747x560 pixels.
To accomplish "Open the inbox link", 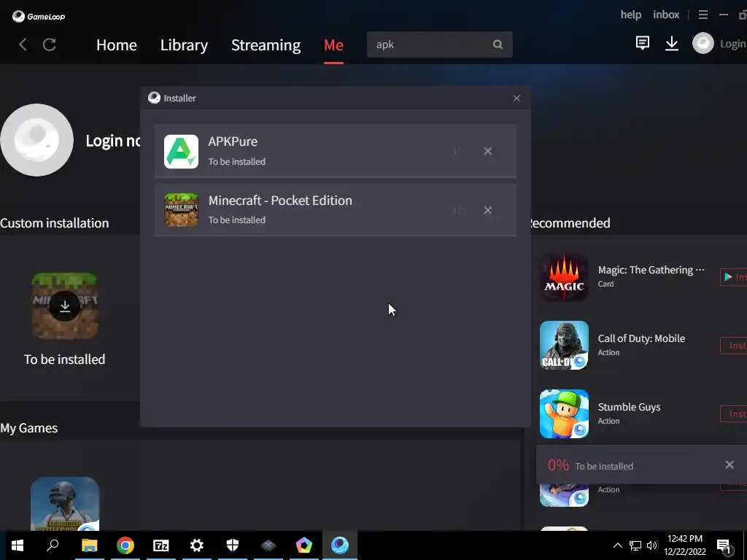I will [x=666, y=15].
